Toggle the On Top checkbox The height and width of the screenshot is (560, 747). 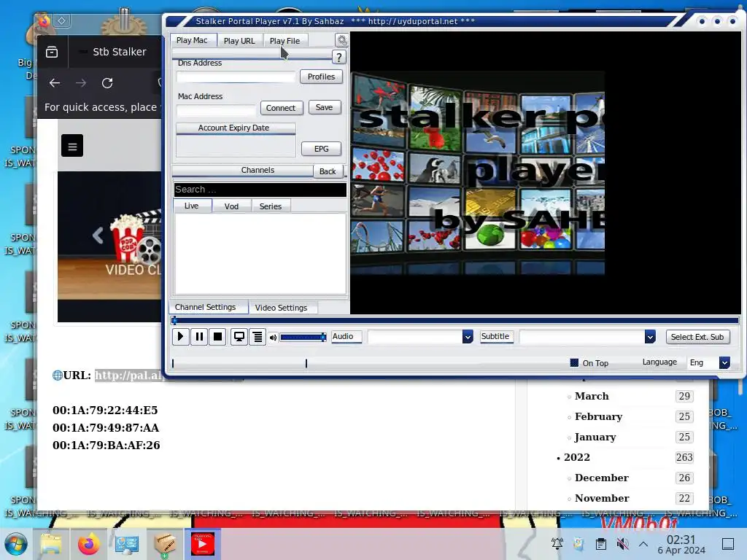tap(574, 363)
